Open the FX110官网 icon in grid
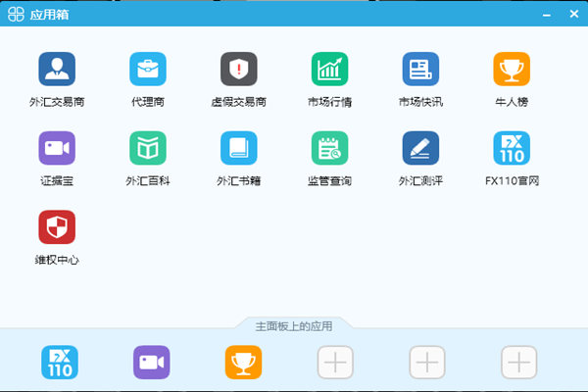The height and width of the screenshot is (392, 588). [512, 148]
